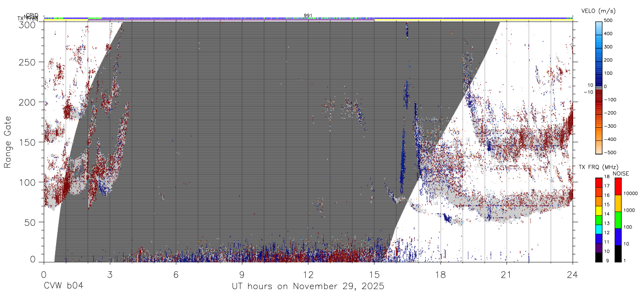Click noise legend label '1000'
The height and width of the screenshot is (297, 644).
click(x=630, y=210)
